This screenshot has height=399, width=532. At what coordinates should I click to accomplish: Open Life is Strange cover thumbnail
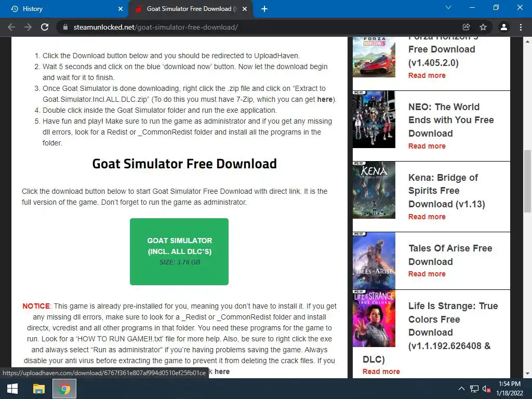[x=374, y=318]
